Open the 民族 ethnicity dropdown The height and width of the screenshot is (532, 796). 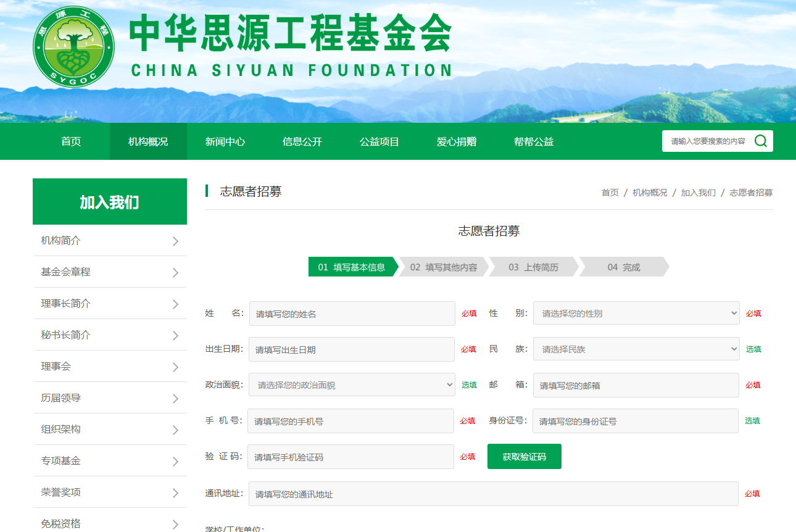[636, 349]
